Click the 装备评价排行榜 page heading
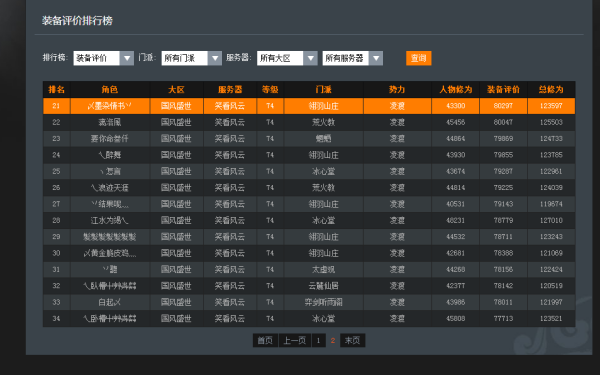 [x=77, y=21]
